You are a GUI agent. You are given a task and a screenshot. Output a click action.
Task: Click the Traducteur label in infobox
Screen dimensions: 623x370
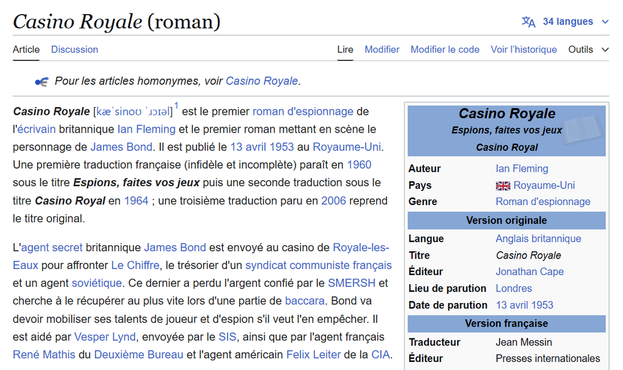click(435, 343)
